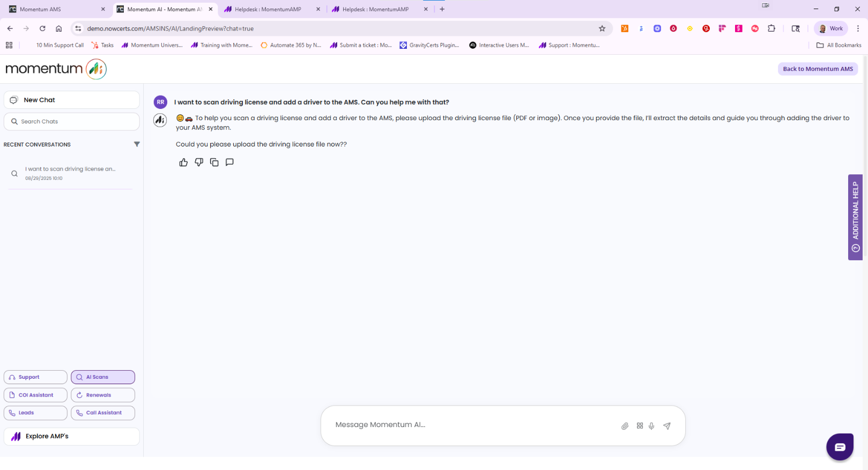The width and height of the screenshot is (868, 470).
Task: Attach a file using the paperclip icon
Action: (625, 426)
